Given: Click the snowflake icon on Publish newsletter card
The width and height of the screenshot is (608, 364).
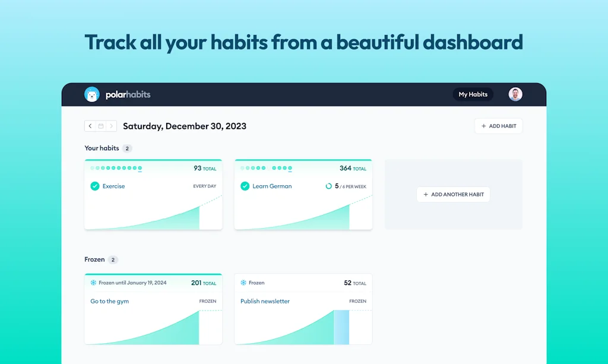Looking at the screenshot, I should coord(243,283).
